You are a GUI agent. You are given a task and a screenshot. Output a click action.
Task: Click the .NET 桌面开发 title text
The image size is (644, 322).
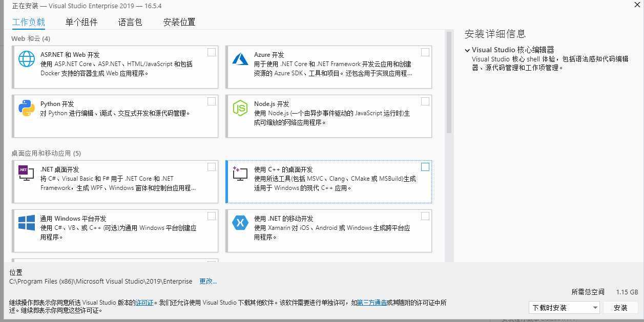[60, 169]
